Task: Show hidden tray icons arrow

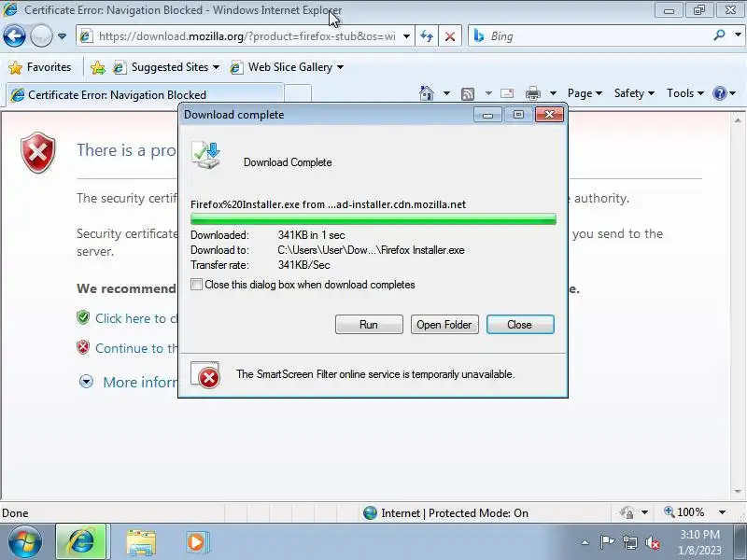Action: click(x=585, y=542)
